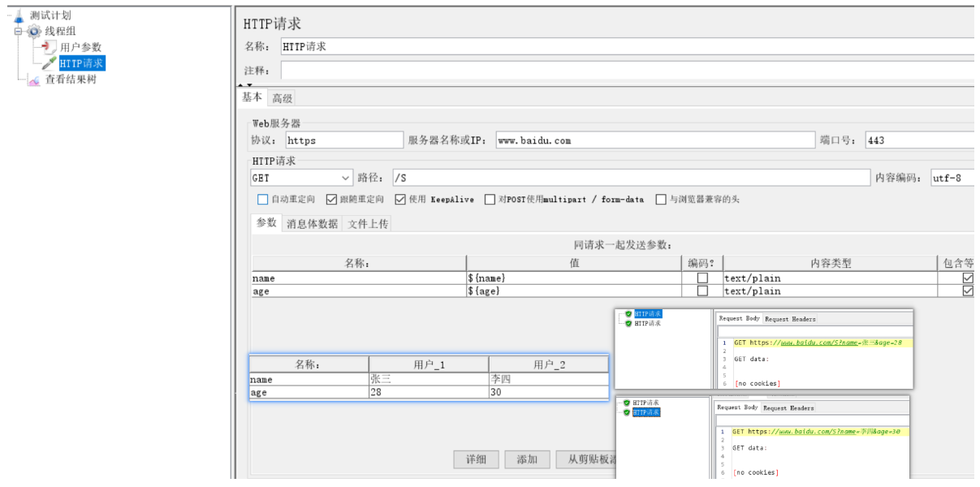Click GET request line ending age=28
This screenshot has height=487, width=980.
pyautogui.click(x=818, y=343)
